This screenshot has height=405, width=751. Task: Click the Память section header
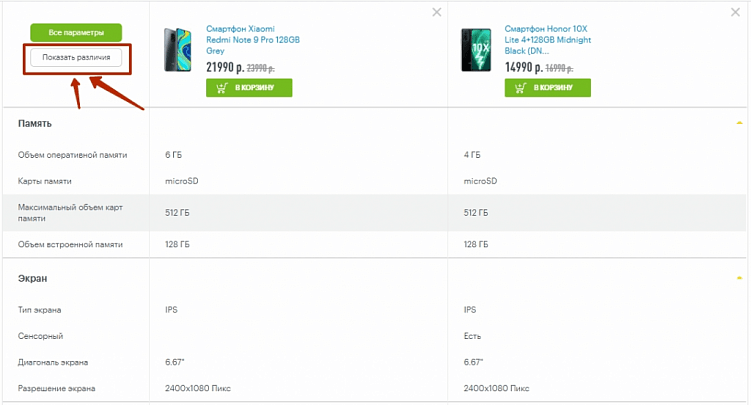pyautogui.click(x=35, y=123)
